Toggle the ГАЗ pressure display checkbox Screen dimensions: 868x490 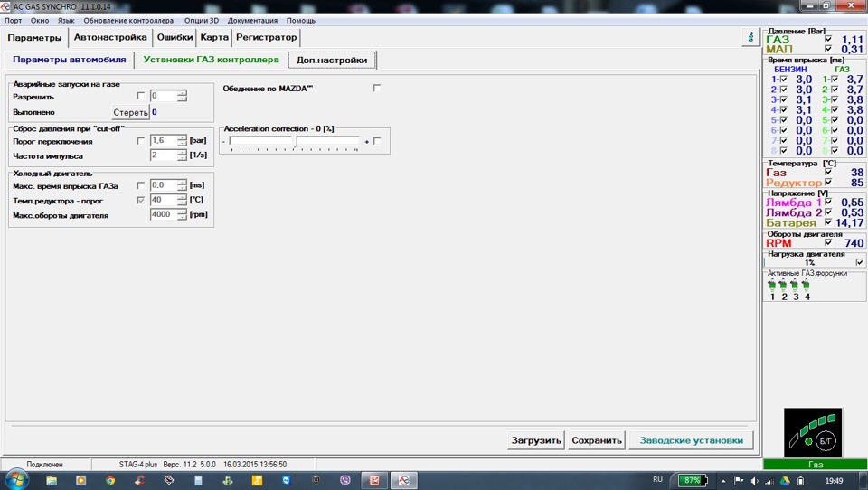click(828, 39)
